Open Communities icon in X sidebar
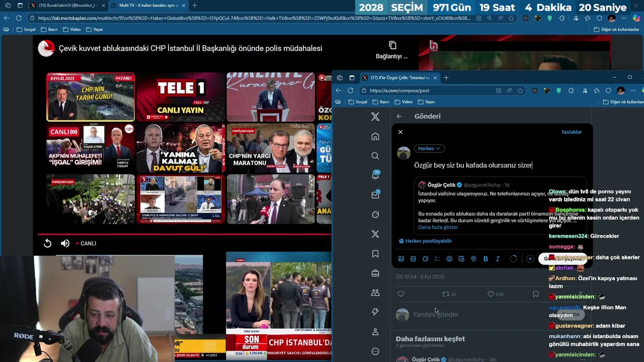This screenshot has height=362, width=644. [375, 293]
